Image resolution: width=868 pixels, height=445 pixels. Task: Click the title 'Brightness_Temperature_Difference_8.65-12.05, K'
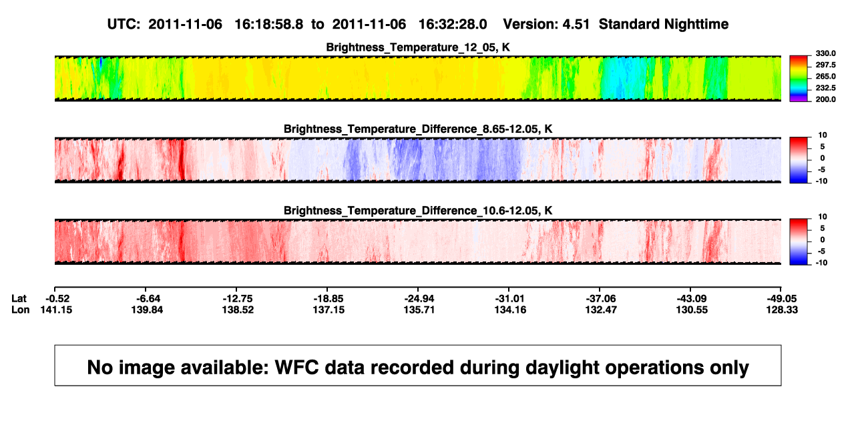click(x=418, y=129)
